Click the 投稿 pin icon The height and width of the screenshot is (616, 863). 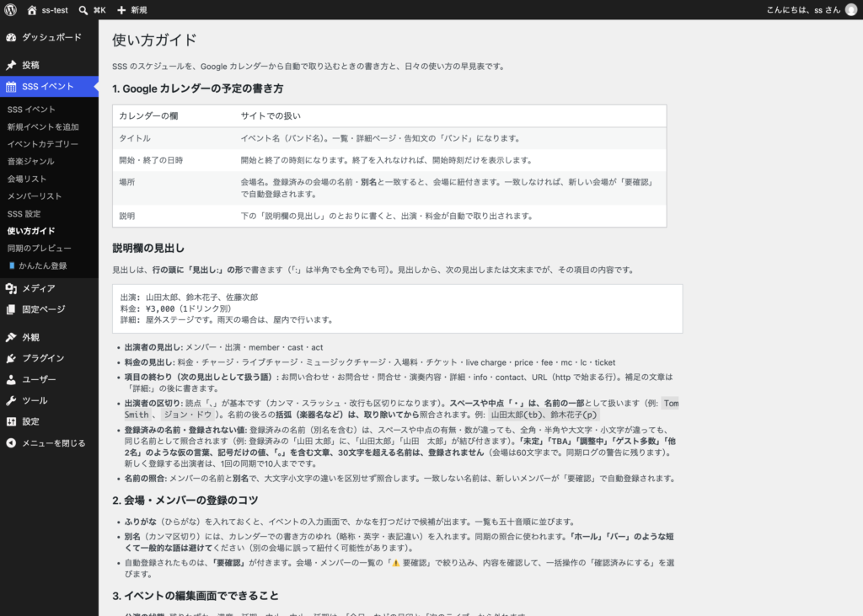tap(11, 65)
